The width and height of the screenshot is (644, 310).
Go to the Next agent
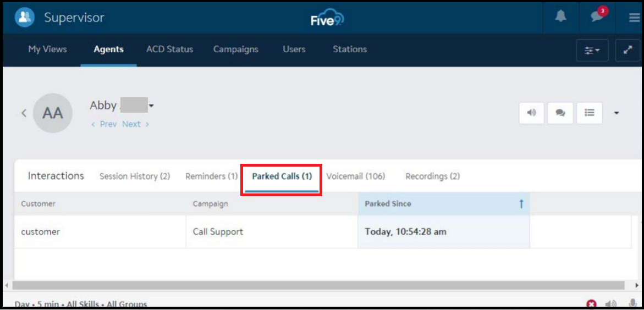click(x=135, y=124)
